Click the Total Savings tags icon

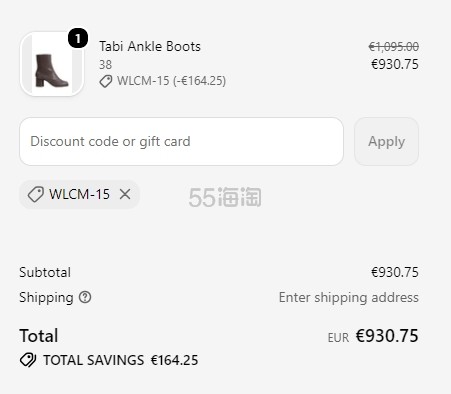[x=28, y=360]
